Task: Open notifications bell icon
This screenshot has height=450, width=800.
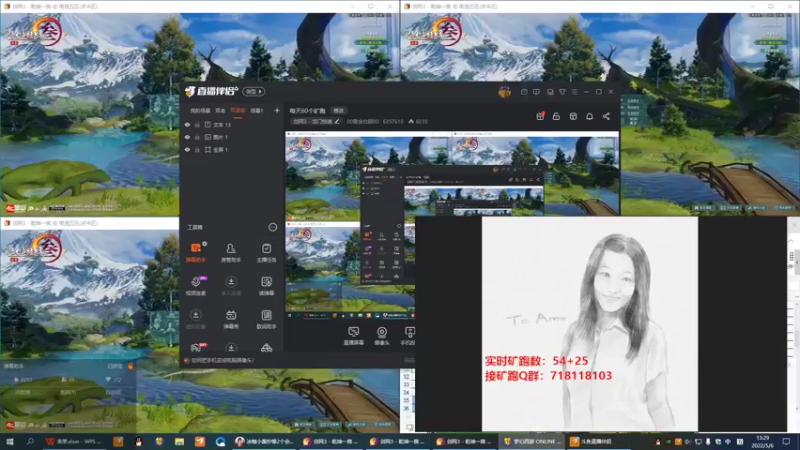Action: pos(589,116)
